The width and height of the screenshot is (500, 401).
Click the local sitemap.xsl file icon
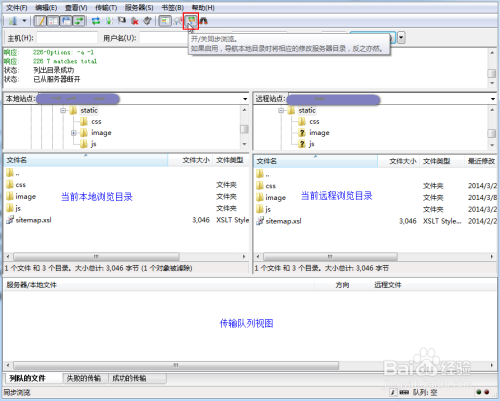(10, 220)
